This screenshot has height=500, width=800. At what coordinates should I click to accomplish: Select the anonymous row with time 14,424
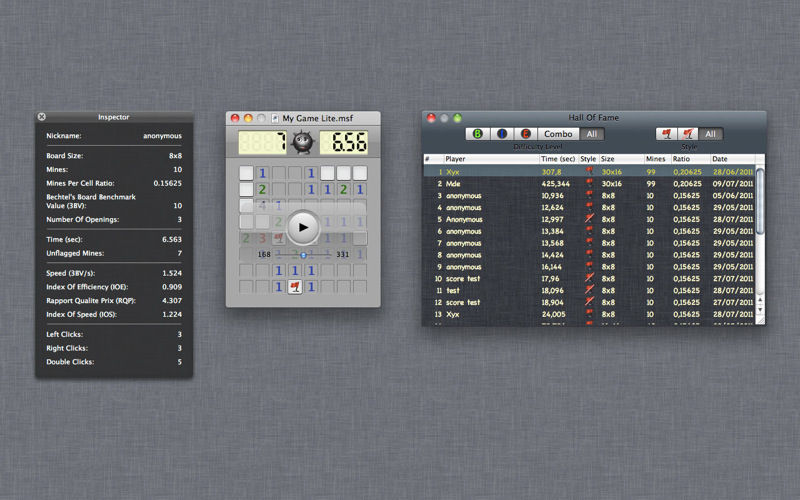click(589, 255)
